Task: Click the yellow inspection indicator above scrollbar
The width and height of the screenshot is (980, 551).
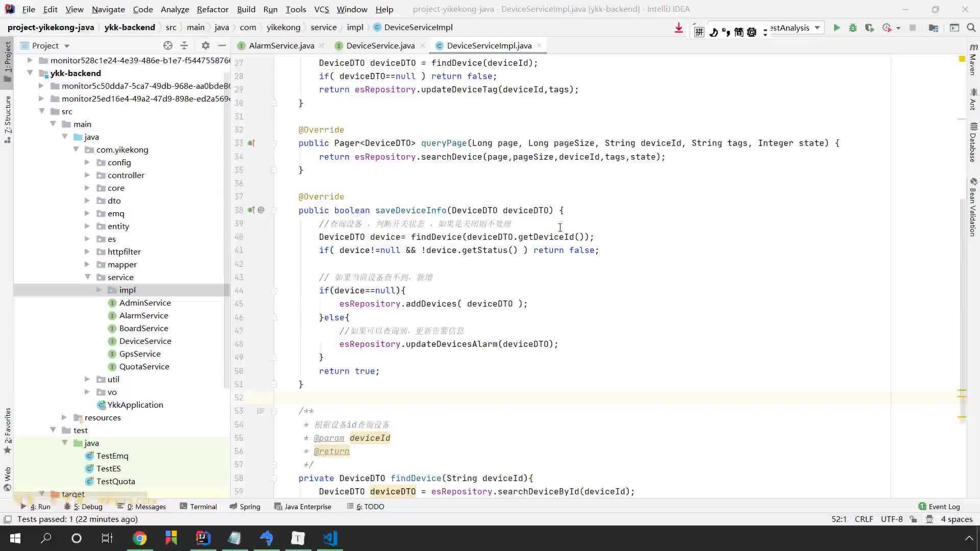Action: click(x=962, y=59)
